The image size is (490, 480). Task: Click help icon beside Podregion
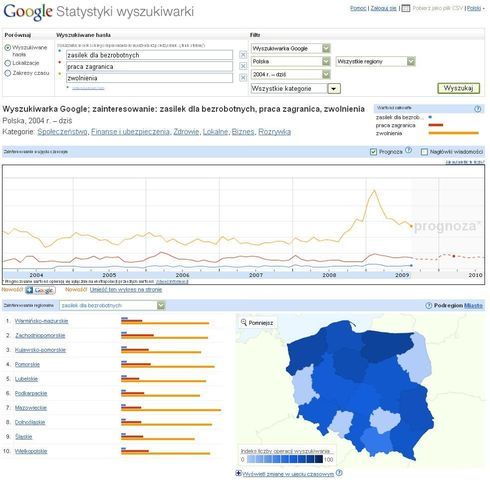click(429, 305)
